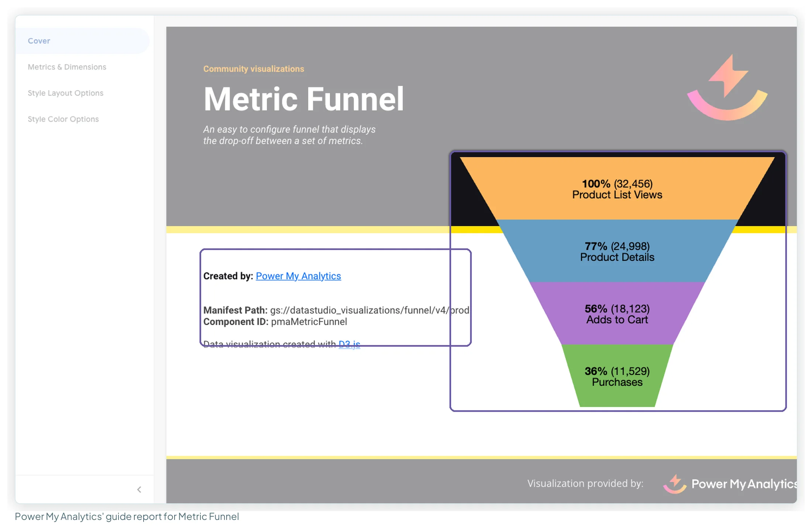Viewport: 812px width, 531px height.
Task: Click the 'Visualization provided by:' footer text
Action: pyautogui.click(x=585, y=483)
